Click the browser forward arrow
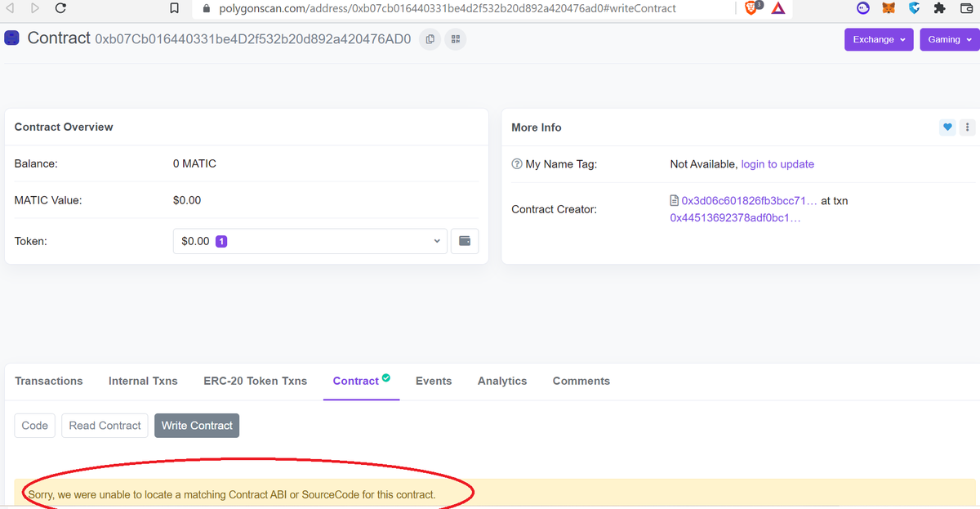The image size is (980, 509). (x=34, y=8)
